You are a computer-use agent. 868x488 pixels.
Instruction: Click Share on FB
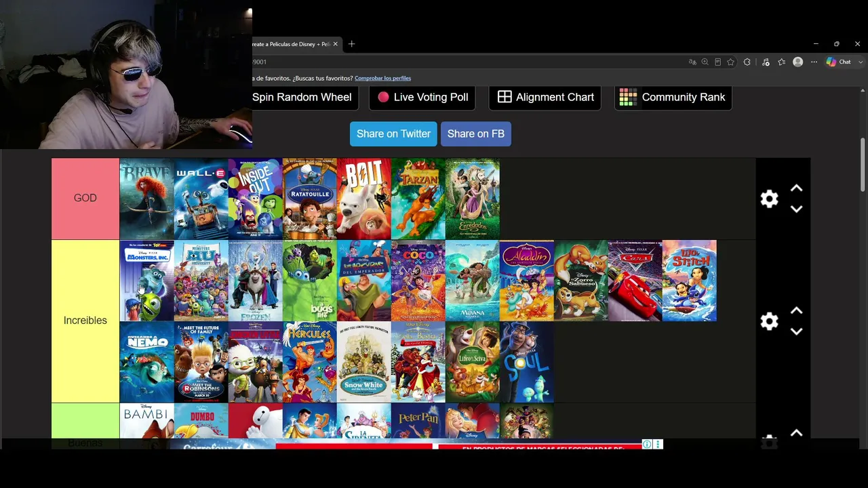476,134
